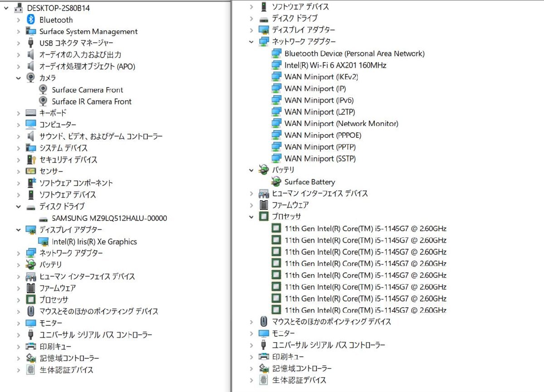The width and height of the screenshot is (544, 392).
Task: Expand the システム デバイス category
Action: (18, 148)
